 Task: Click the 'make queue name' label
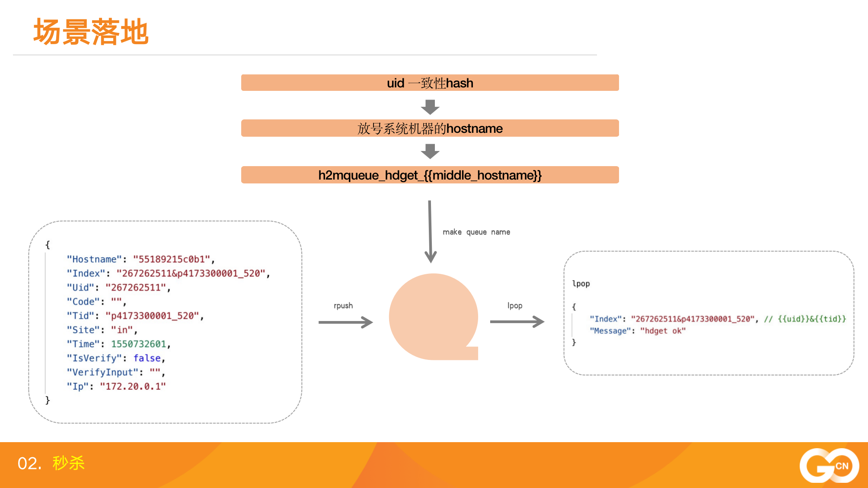click(476, 232)
